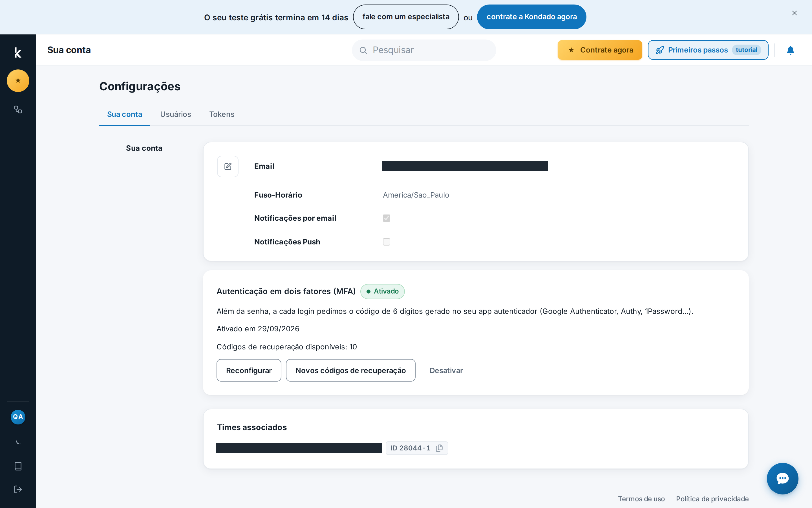Click contrate a Kondado agora button

pos(531,17)
